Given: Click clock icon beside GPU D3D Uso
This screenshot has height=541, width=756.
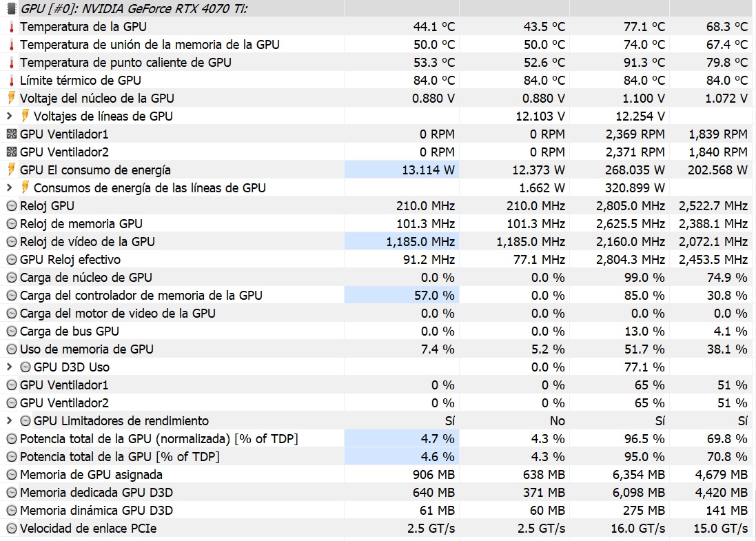Looking at the screenshot, I should pos(25,367).
